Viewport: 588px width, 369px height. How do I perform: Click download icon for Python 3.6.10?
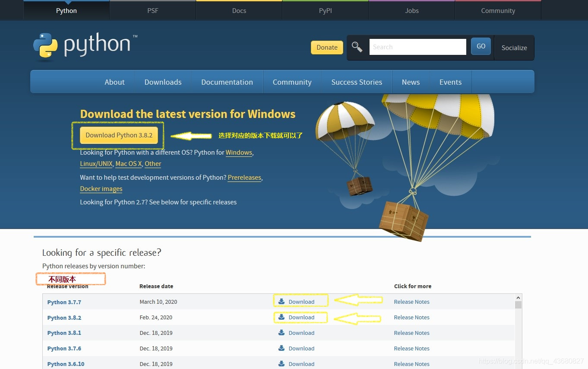(281, 364)
